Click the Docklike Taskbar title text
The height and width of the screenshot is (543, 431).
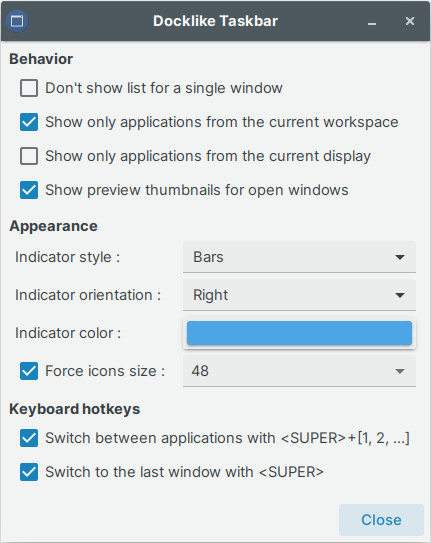215,21
